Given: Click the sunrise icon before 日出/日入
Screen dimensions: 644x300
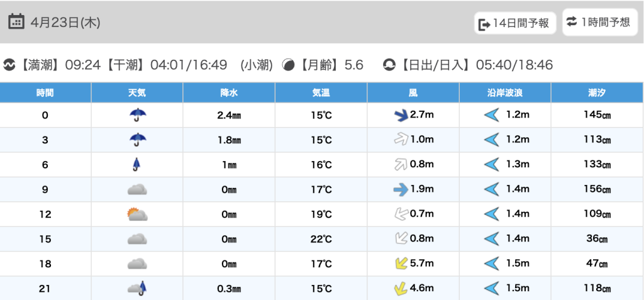Looking at the screenshot, I should pos(390,65).
